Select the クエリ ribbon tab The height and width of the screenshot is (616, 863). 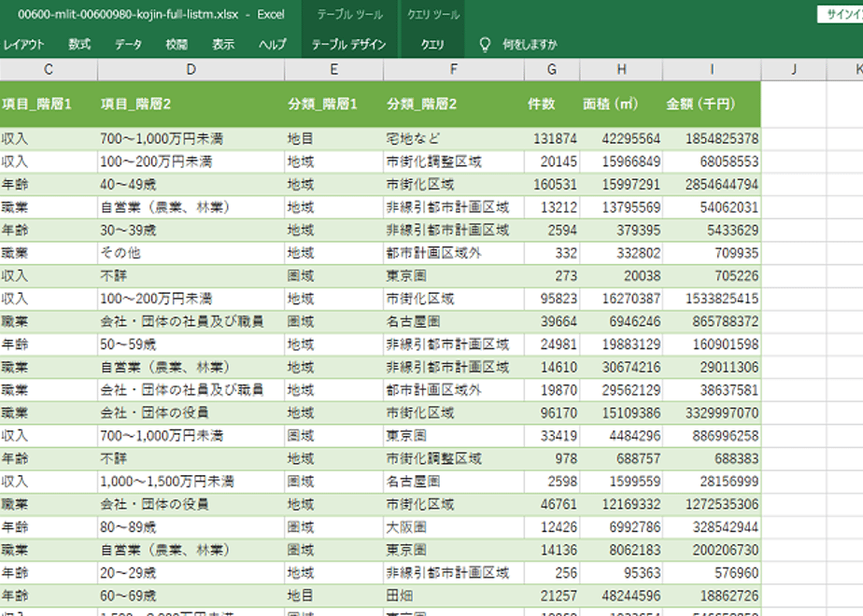[432, 45]
